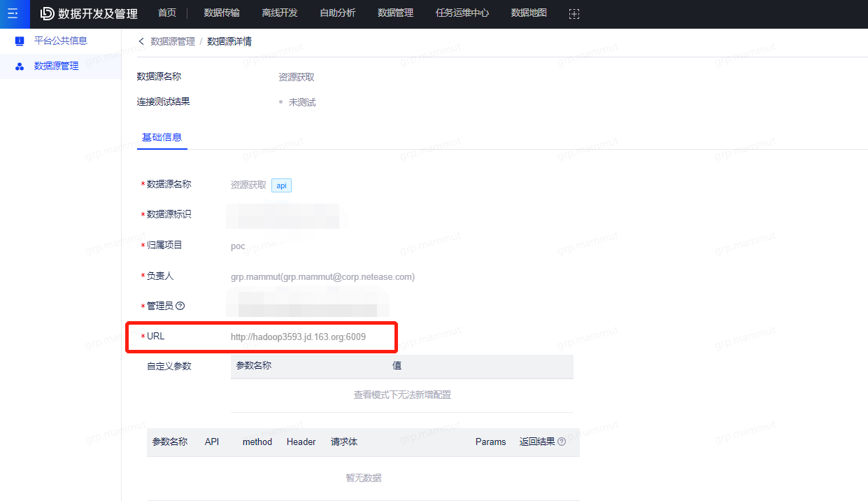The image size is (868, 501).
Task: Select 平台公共信息 in the sidebar
Action: pyautogui.click(x=61, y=41)
